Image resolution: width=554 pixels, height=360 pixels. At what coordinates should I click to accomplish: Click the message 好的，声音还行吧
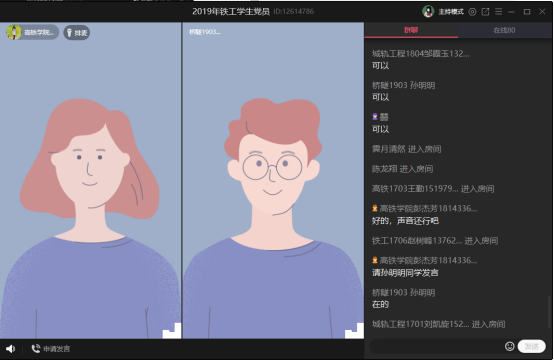click(x=405, y=221)
